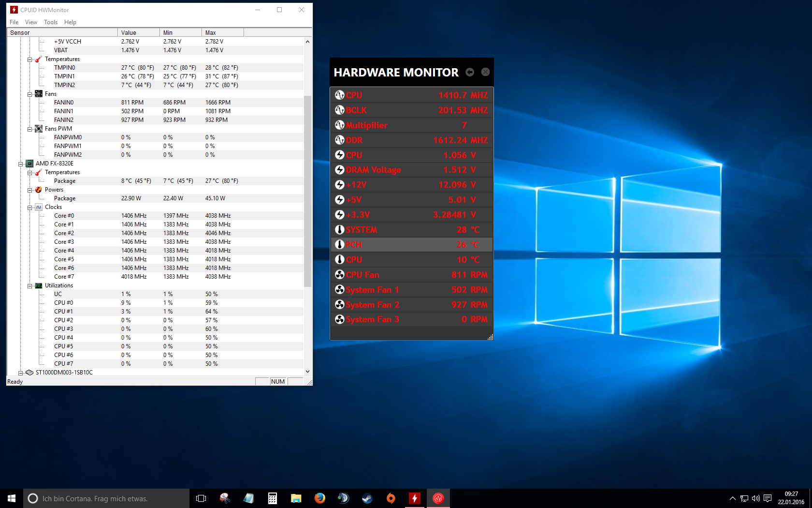This screenshot has height=508, width=812.
Task: Click the AMD FX-8320E processor chip icon
Action: (29, 164)
